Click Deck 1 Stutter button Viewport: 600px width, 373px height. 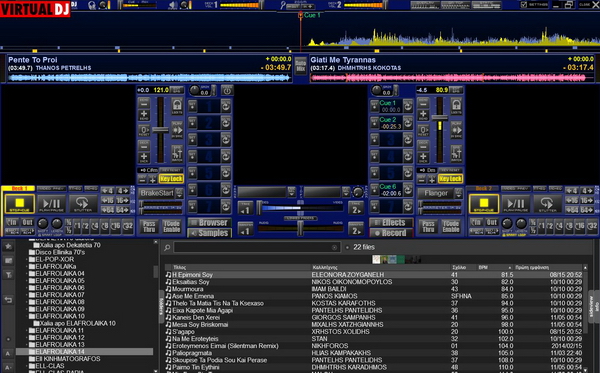click(82, 204)
